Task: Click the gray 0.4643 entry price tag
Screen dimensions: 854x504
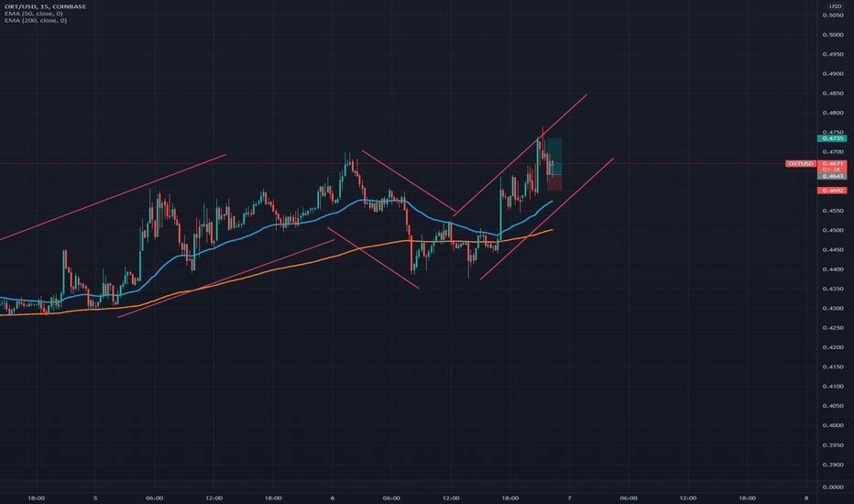Action: click(832, 176)
